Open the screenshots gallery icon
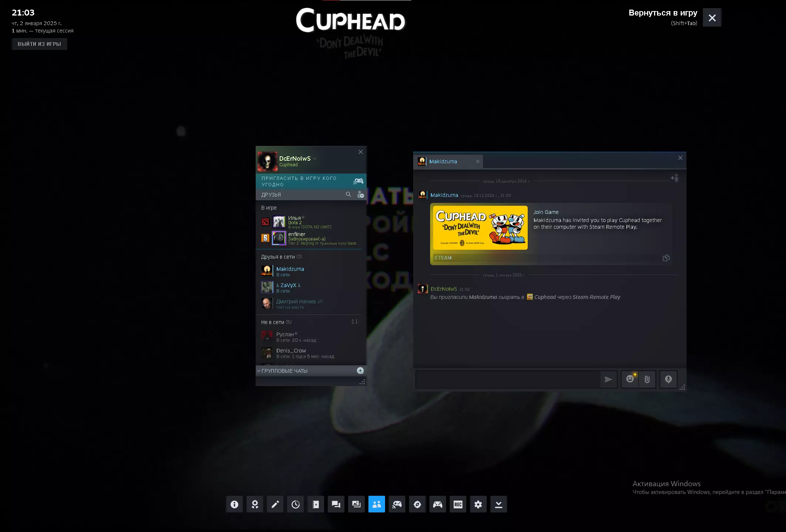The height and width of the screenshot is (532, 786). (x=356, y=504)
